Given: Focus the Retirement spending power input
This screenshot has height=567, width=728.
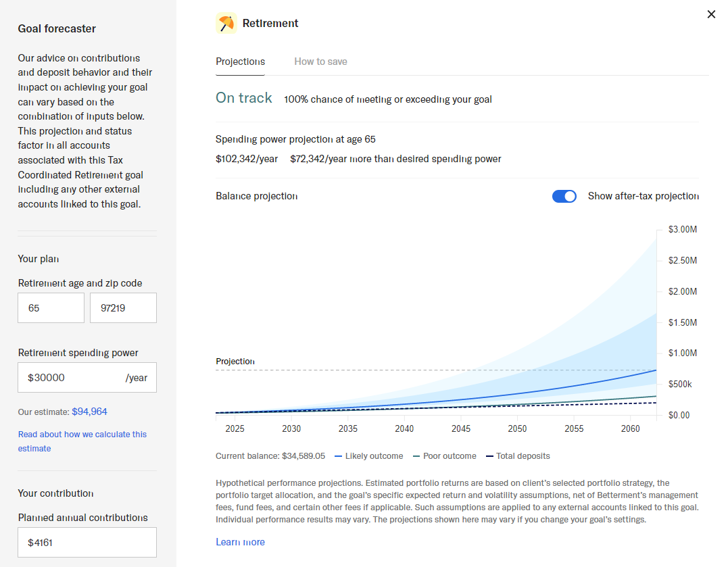Looking at the screenshot, I should [x=74, y=378].
